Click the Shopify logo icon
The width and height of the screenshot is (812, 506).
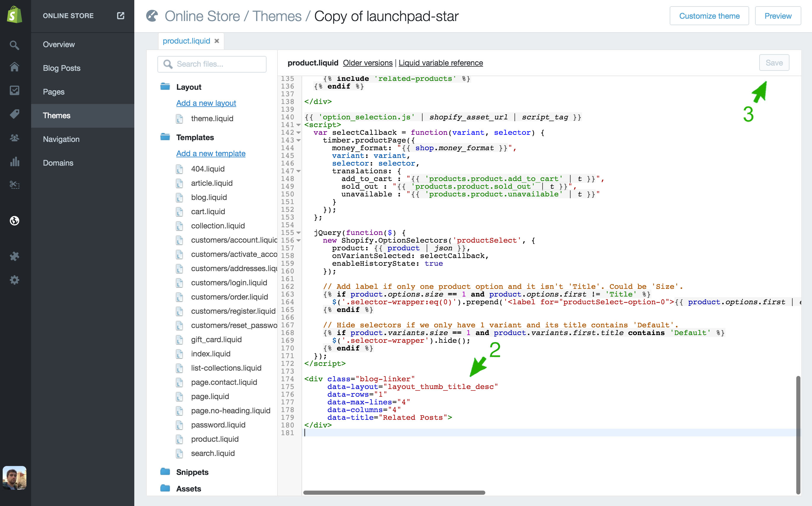coord(15,15)
